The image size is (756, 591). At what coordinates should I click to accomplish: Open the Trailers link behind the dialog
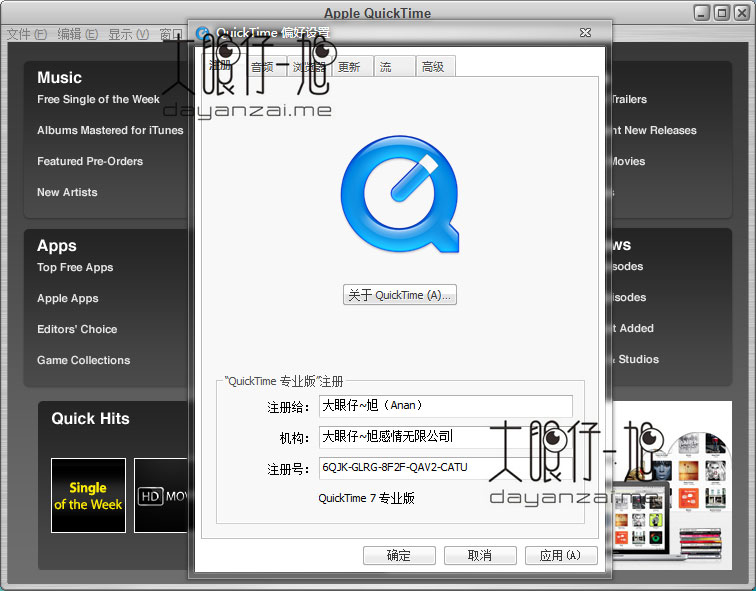(629, 99)
